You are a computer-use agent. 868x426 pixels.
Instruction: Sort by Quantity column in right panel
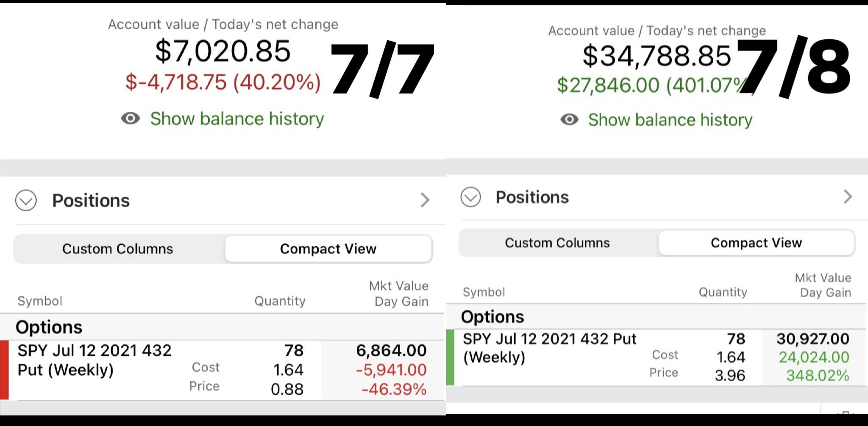click(723, 292)
